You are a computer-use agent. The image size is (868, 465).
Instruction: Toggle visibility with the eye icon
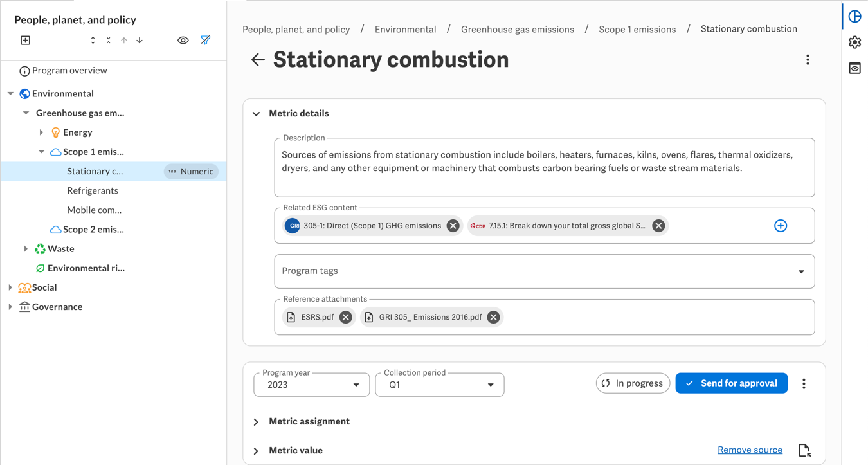point(183,40)
